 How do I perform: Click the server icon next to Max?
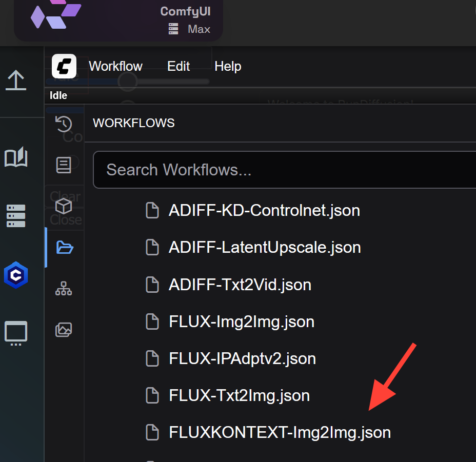[173, 29]
